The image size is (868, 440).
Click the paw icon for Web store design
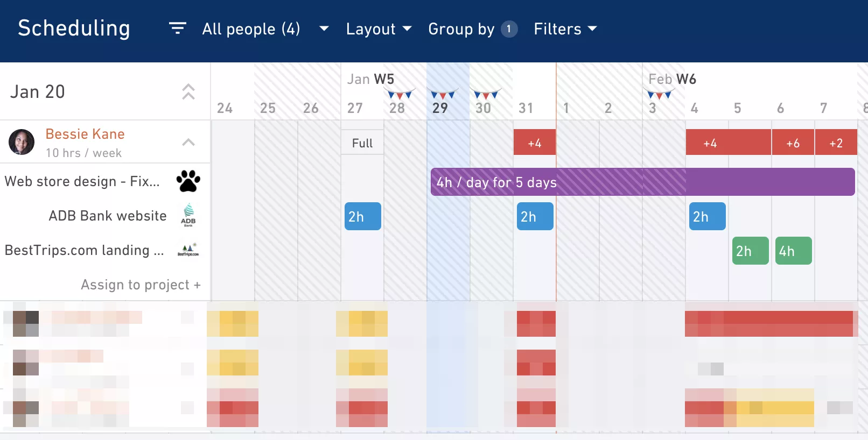point(188,181)
